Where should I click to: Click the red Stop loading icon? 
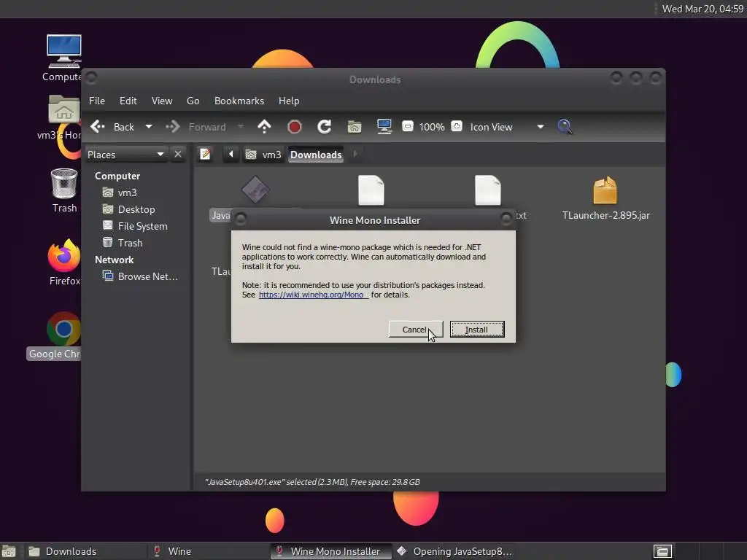295,127
